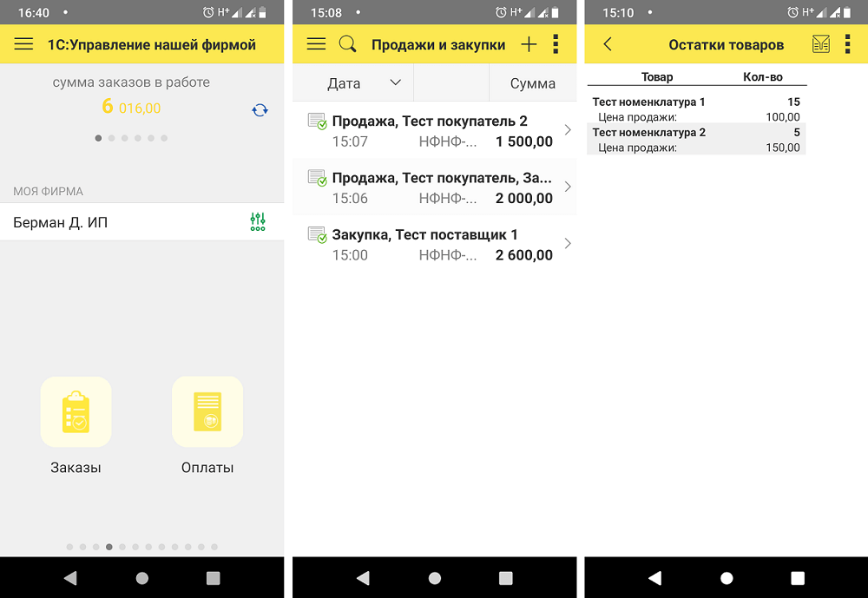Select Тест номенклатура 1 row
Image resolution: width=868 pixels, height=598 pixels.
[x=696, y=109]
